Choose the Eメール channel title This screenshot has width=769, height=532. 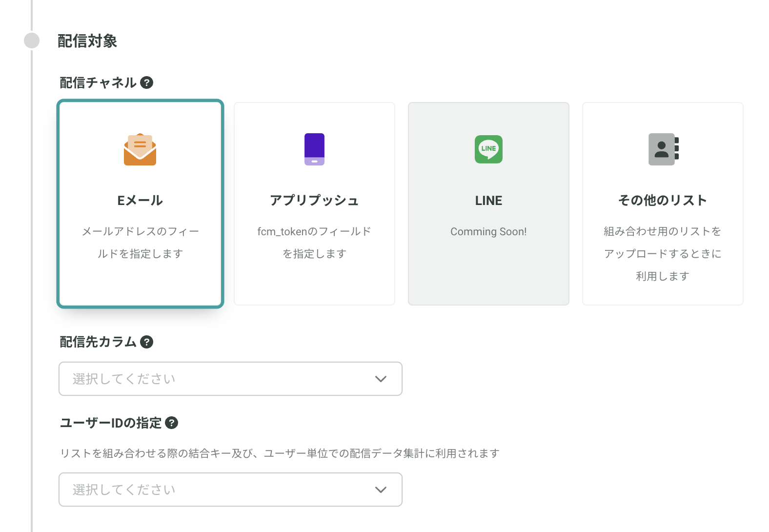point(140,201)
